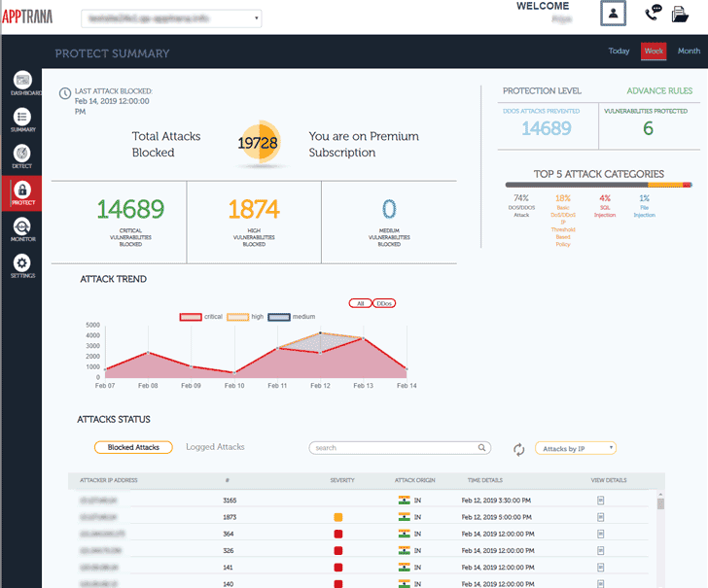The width and height of the screenshot is (708, 588).
Task: Toggle the high series in chart legend
Action: click(x=245, y=317)
